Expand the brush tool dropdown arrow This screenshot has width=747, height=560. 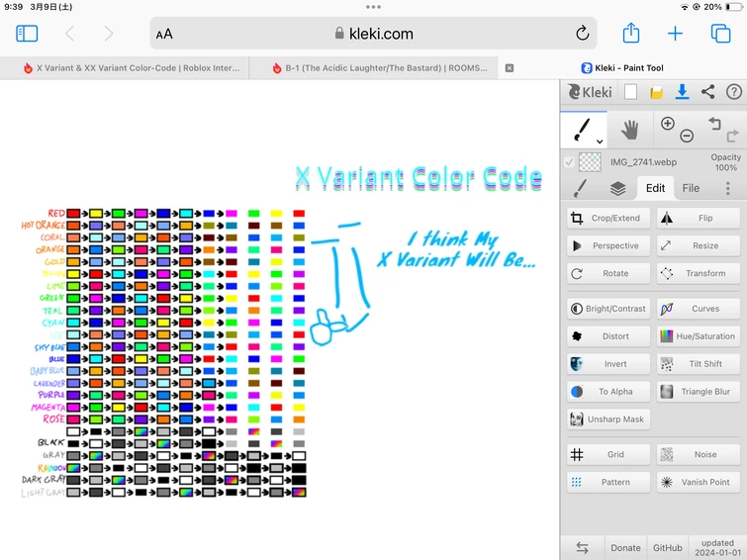pos(600,141)
